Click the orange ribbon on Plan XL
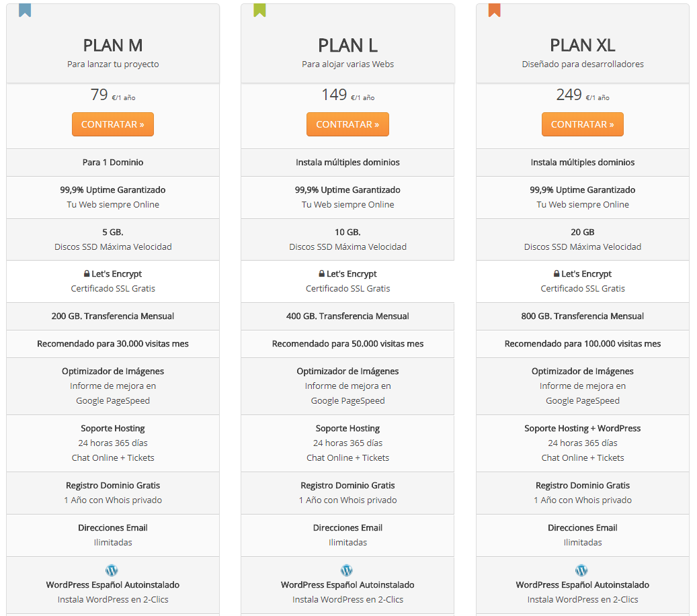 click(495, 10)
